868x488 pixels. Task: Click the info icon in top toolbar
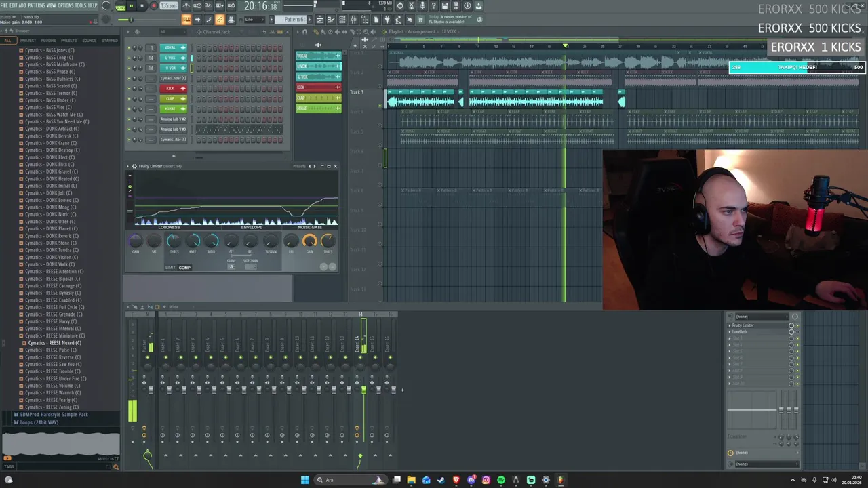pyautogui.click(x=467, y=6)
